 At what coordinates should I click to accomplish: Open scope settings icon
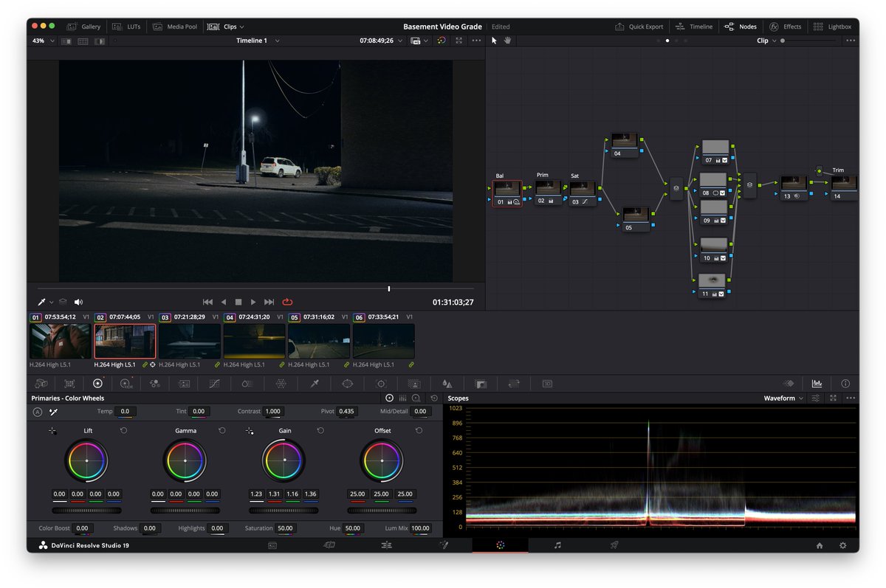[816, 398]
